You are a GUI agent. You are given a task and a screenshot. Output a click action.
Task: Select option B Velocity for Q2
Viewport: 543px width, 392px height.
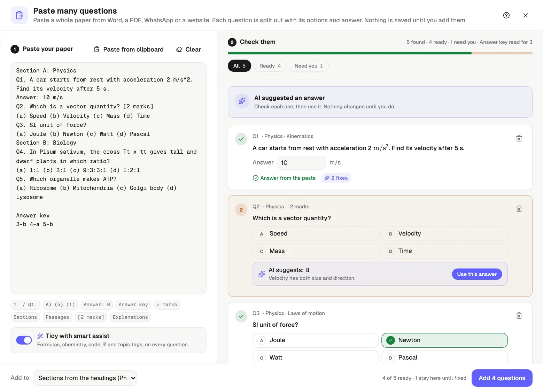pyautogui.click(x=444, y=233)
